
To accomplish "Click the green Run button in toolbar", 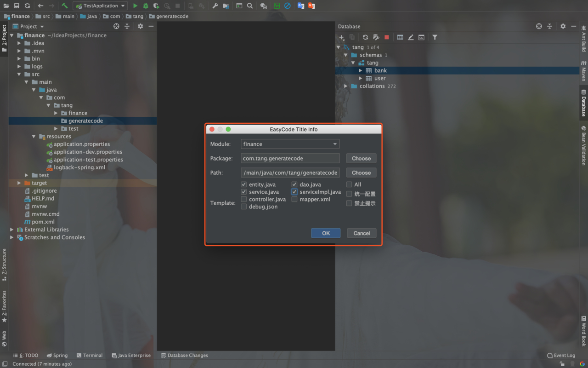I will (135, 6).
